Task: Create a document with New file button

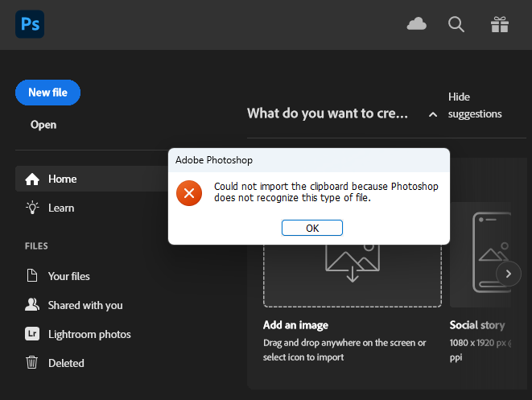Action: [x=47, y=93]
